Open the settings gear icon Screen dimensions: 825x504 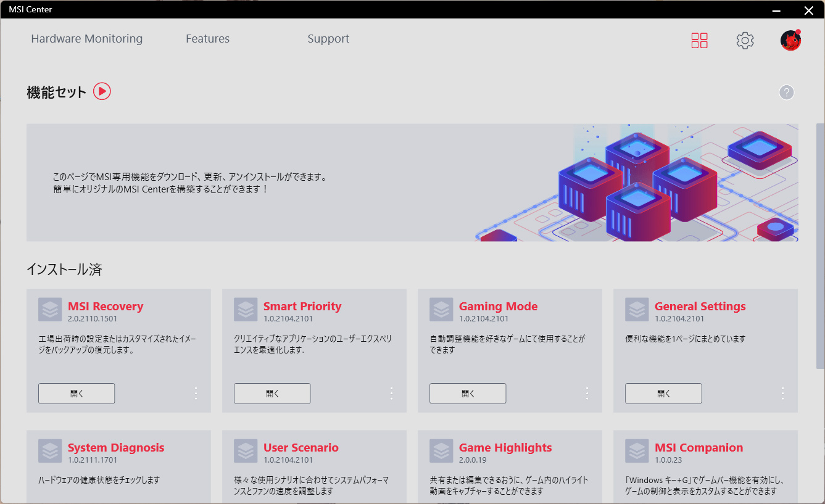(745, 41)
